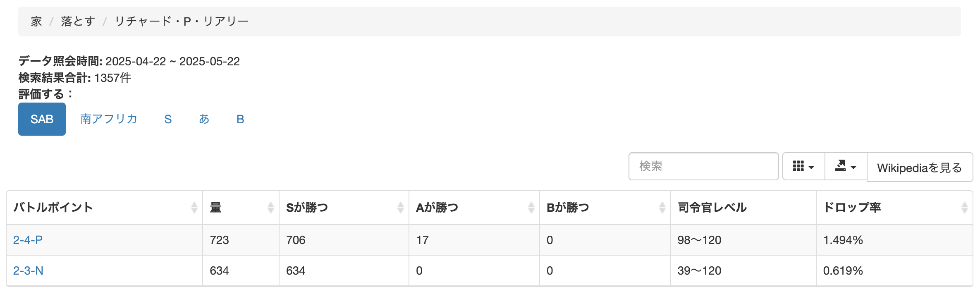Open the export data icon dropdown
This screenshot has width=980, height=292.
(x=846, y=167)
